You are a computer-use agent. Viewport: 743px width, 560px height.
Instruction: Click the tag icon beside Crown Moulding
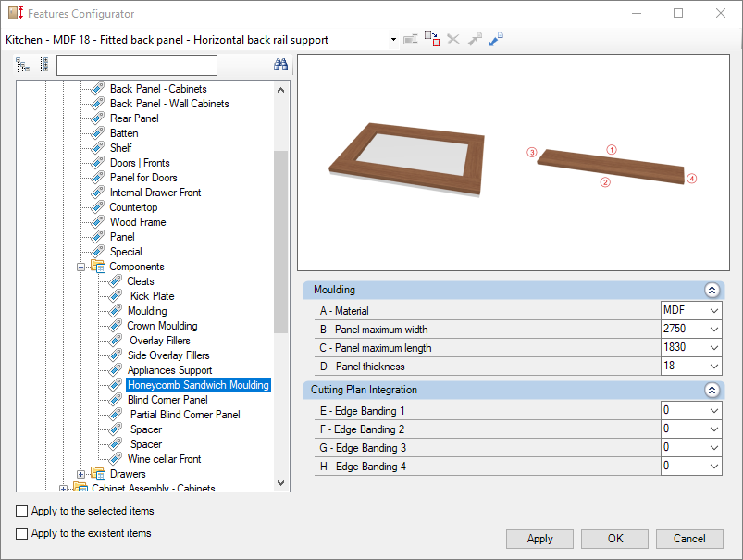(x=115, y=325)
